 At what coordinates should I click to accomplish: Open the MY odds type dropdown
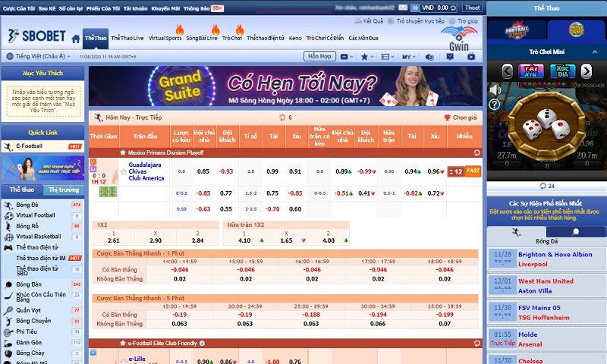pos(408,56)
